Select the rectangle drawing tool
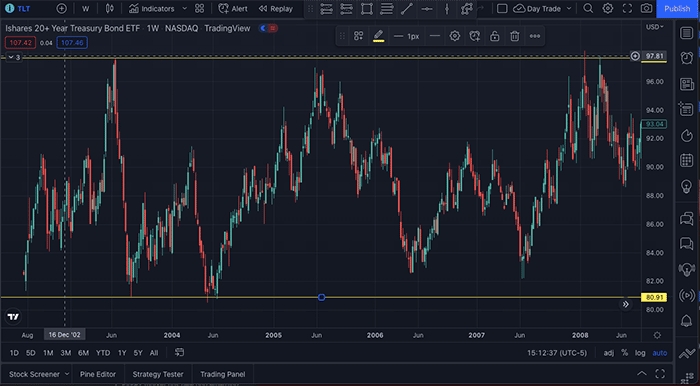 pos(367,8)
